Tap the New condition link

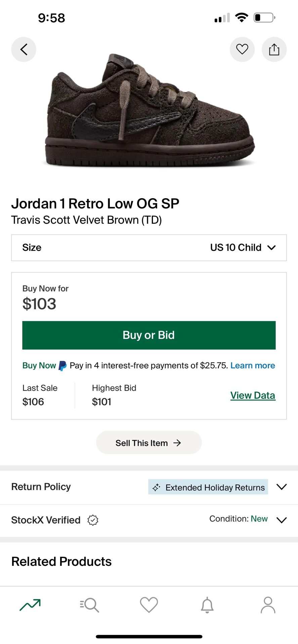[x=259, y=519]
